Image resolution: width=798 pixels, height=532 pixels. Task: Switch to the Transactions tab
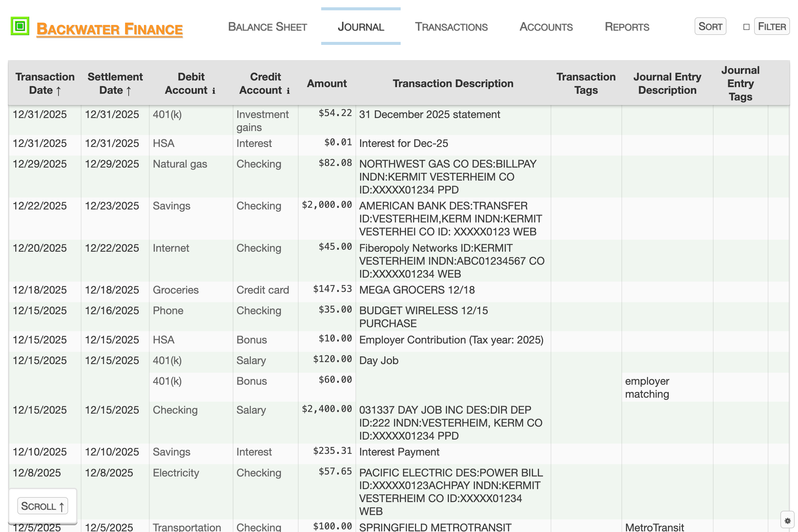pos(451,27)
